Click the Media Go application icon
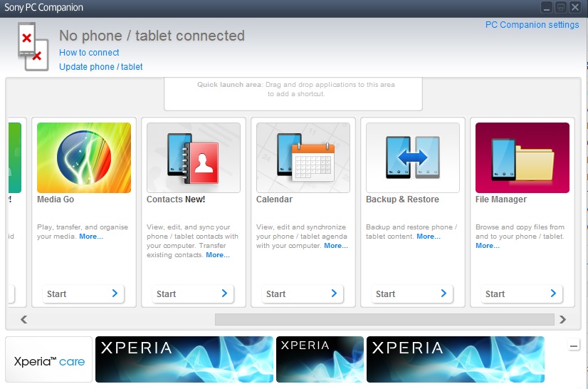This screenshot has width=588, height=389. point(84,157)
